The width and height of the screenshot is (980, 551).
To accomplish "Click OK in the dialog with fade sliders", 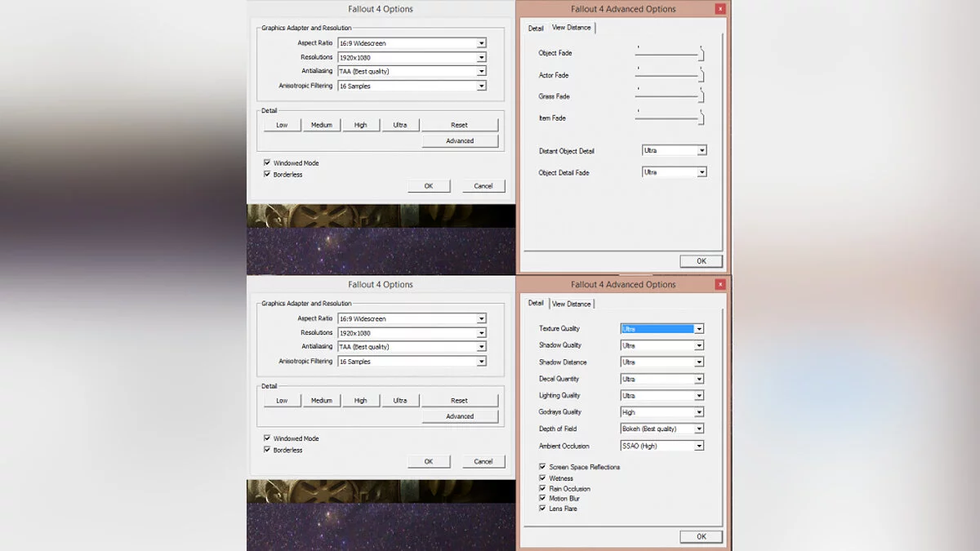I will [x=701, y=261].
